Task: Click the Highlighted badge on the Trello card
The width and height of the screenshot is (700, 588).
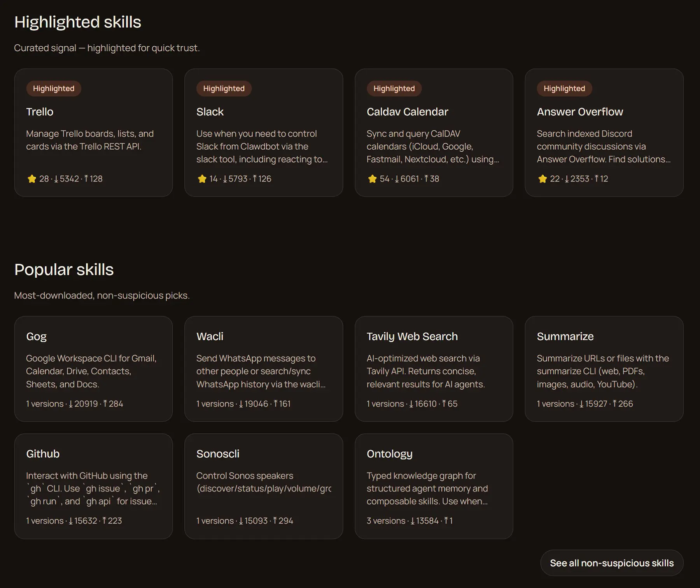Action: click(x=54, y=89)
